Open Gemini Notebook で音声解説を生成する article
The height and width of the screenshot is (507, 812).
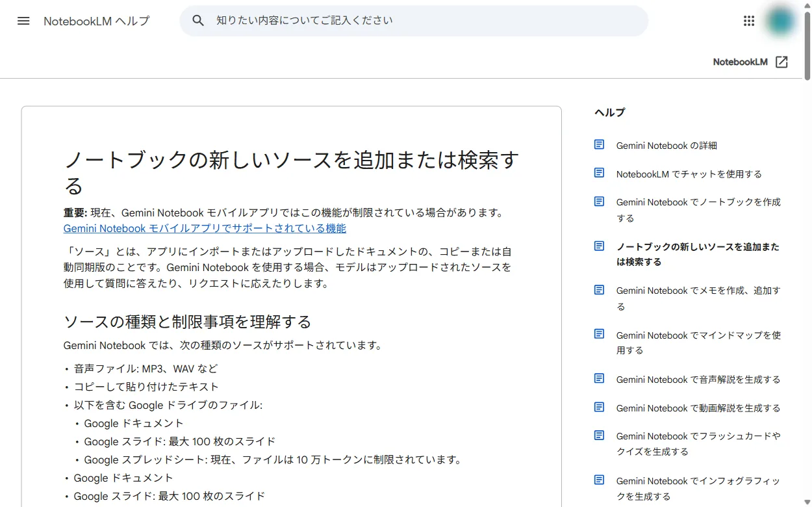(698, 379)
